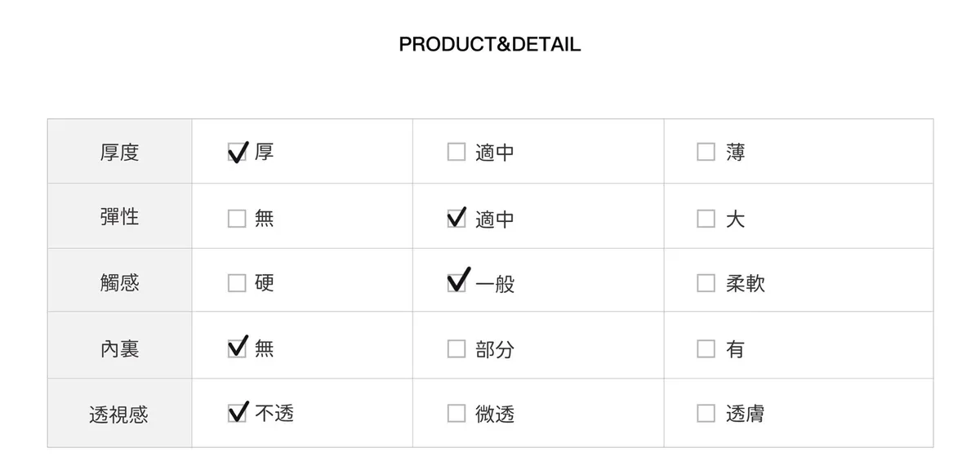Check the 有 box for 內裏
The width and height of the screenshot is (980, 470).
coord(706,349)
